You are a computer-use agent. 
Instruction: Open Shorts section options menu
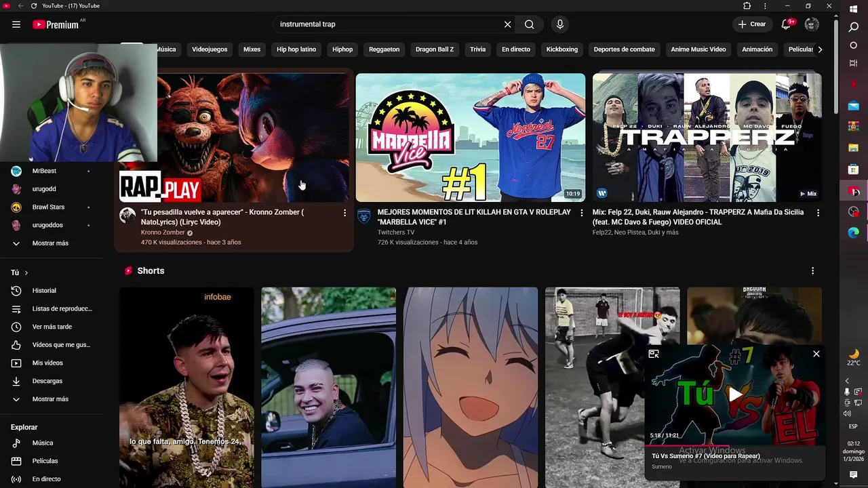click(812, 271)
